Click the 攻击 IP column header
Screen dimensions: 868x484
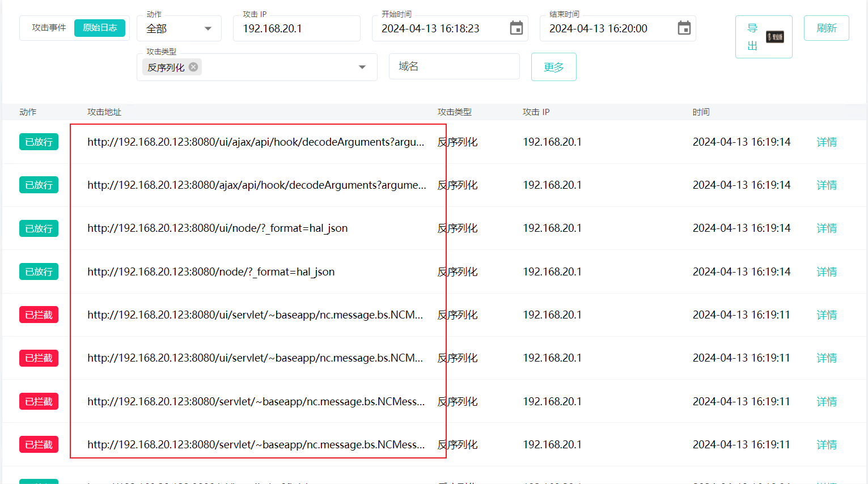(536, 112)
